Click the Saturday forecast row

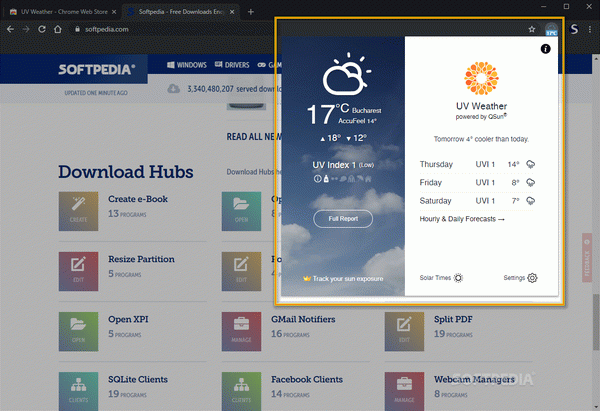(477, 201)
